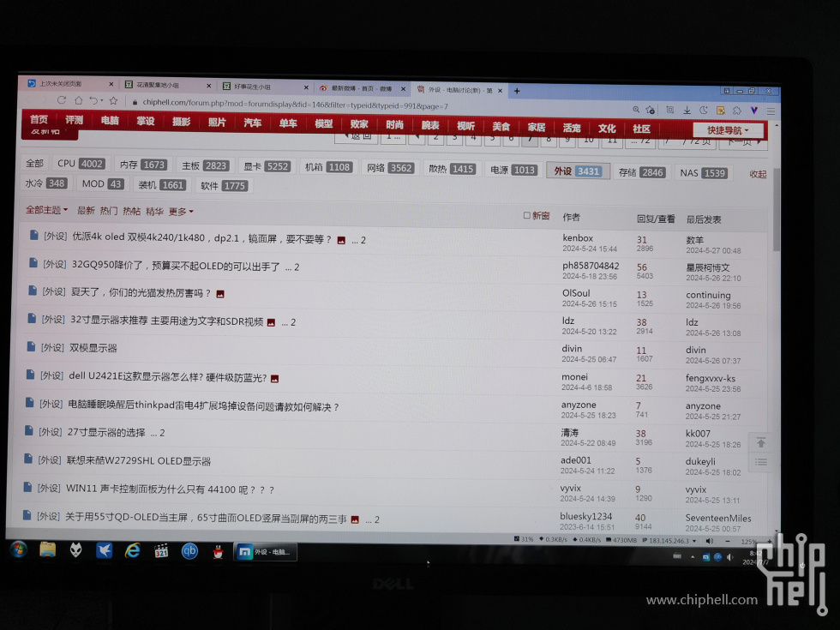
Task: Click taskbar button 外设 - 电脑...
Action: pyautogui.click(x=265, y=552)
